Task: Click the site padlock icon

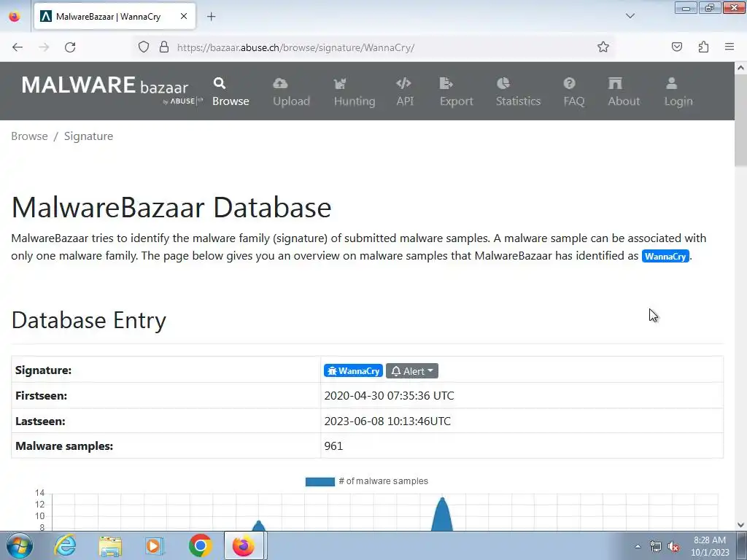Action: pyautogui.click(x=164, y=47)
